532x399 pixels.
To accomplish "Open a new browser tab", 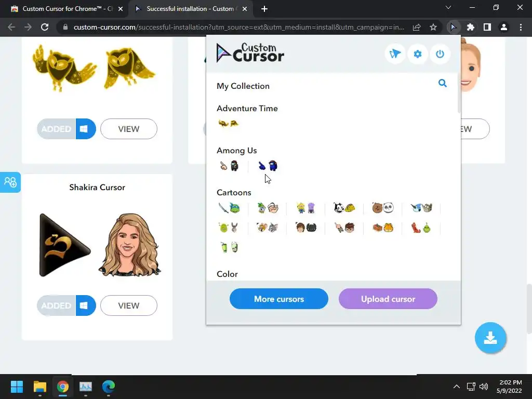I will (x=264, y=9).
